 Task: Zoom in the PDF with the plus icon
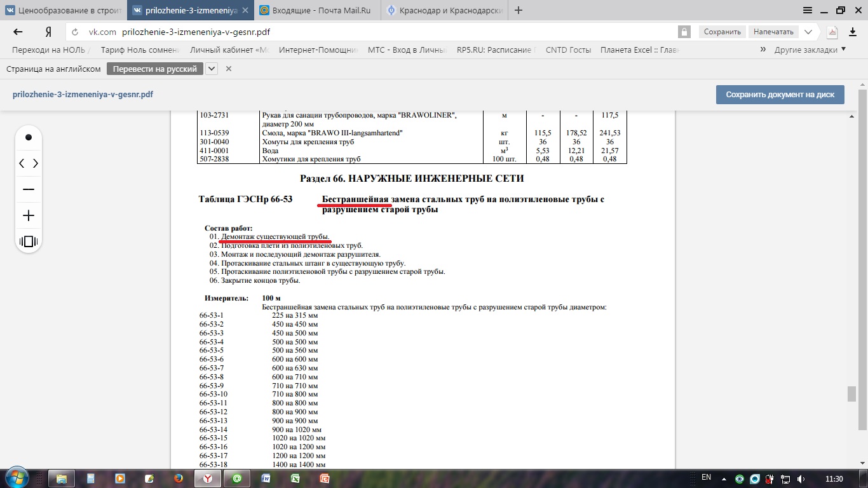click(29, 215)
